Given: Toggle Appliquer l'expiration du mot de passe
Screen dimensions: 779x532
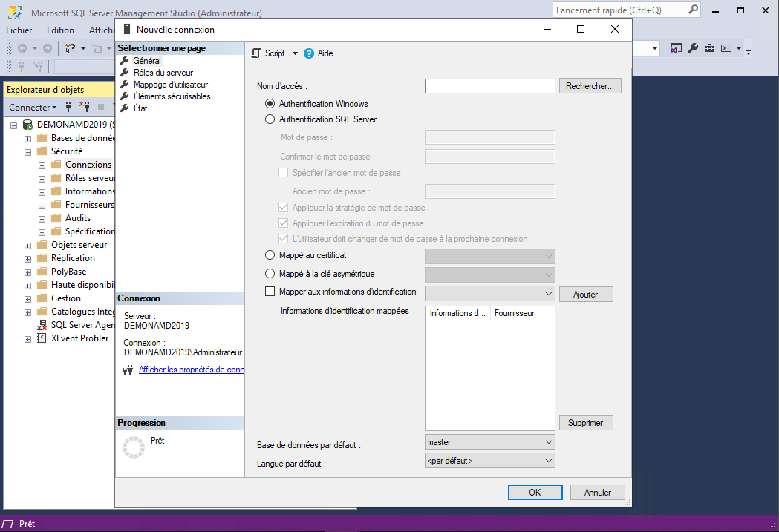Looking at the screenshot, I should (283, 223).
